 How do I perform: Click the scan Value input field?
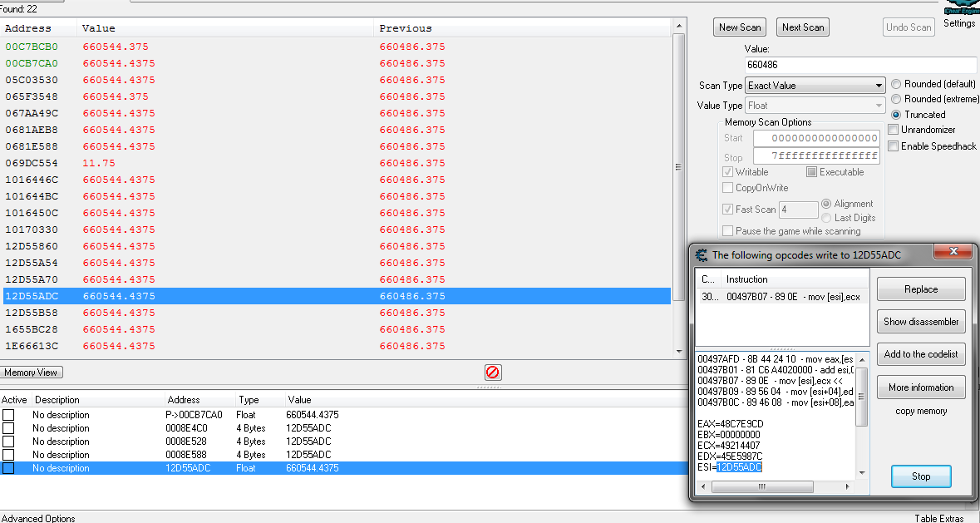pos(860,64)
